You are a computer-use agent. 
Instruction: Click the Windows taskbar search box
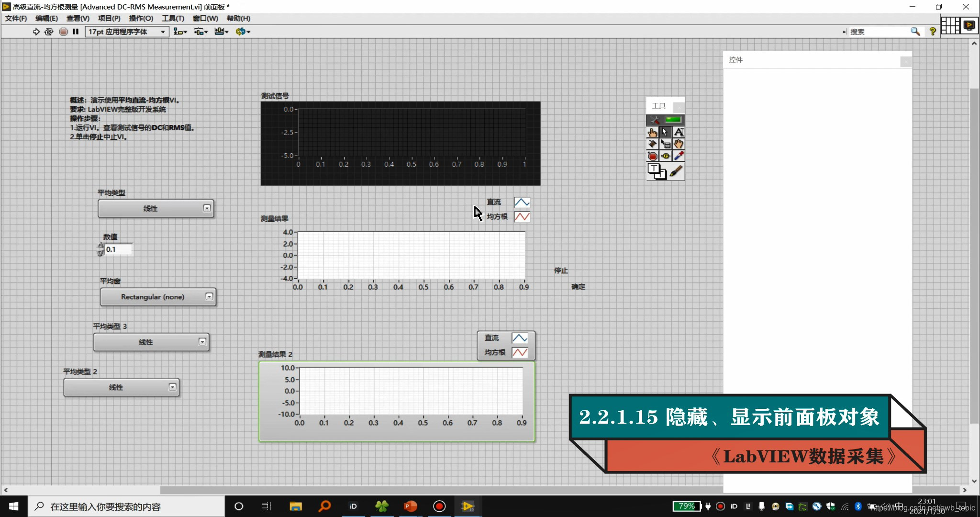tap(126, 506)
